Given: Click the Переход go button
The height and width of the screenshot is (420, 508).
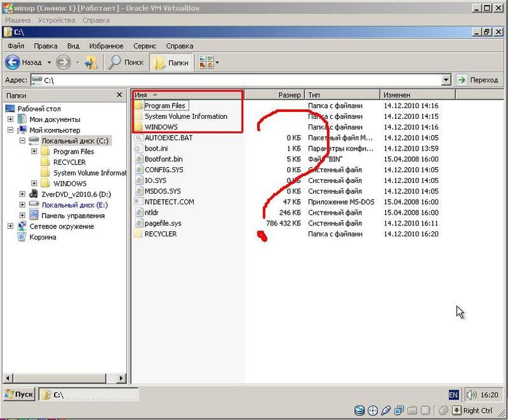Looking at the screenshot, I should pos(479,79).
